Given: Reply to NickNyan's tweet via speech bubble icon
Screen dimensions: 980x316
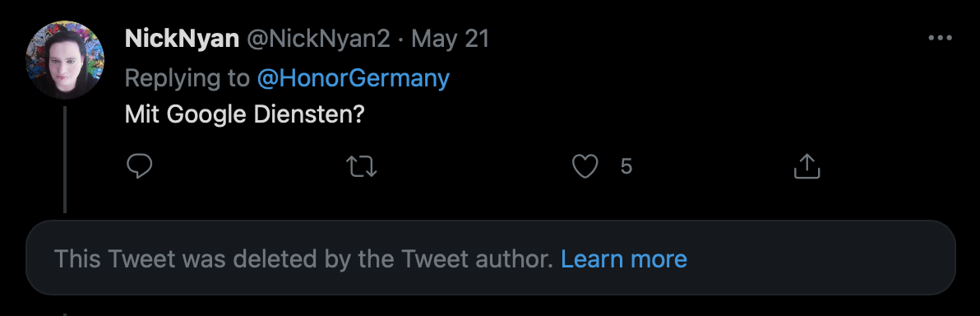Looking at the screenshot, I should coord(140,166).
